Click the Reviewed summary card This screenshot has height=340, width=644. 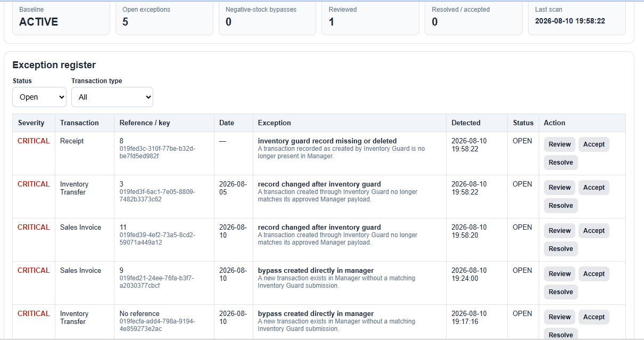tap(370, 18)
